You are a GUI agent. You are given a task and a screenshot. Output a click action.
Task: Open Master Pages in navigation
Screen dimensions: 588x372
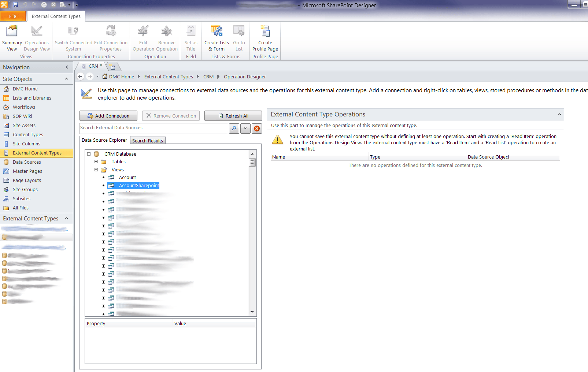[27, 171]
